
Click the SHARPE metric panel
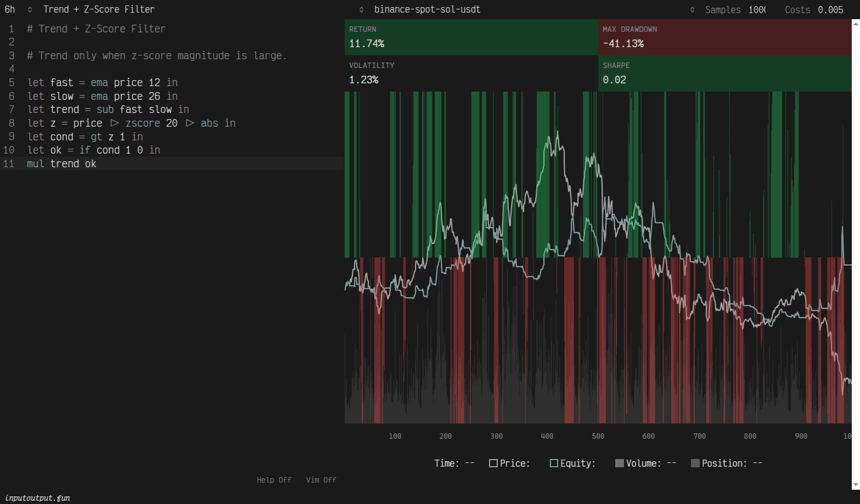pyautogui.click(x=724, y=73)
